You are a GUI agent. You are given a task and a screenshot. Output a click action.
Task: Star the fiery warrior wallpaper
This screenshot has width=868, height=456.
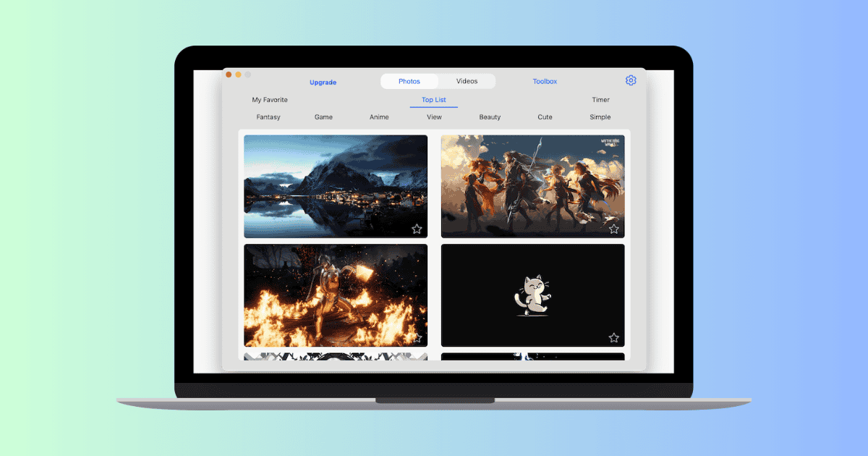(x=417, y=337)
